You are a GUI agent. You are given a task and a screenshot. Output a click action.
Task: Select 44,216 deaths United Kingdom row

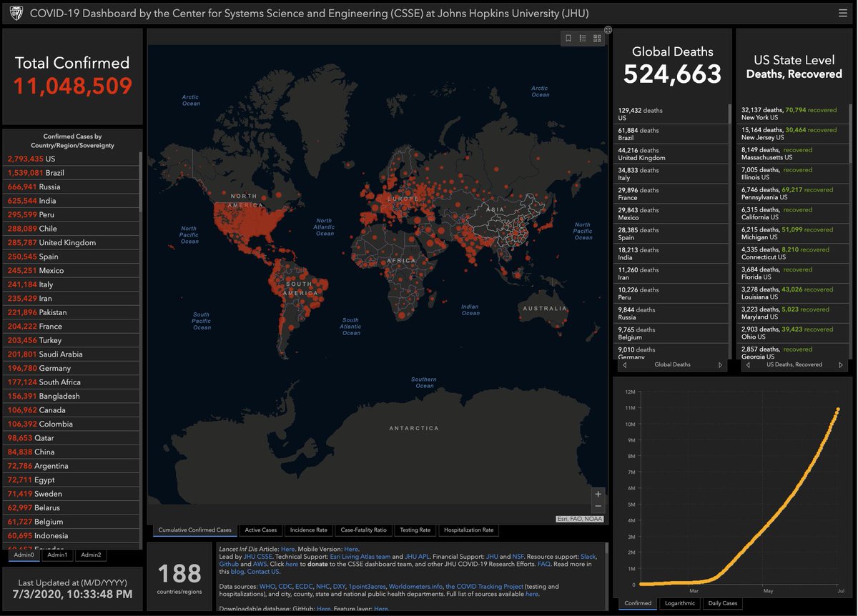pyautogui.click(x=671, y=154)
